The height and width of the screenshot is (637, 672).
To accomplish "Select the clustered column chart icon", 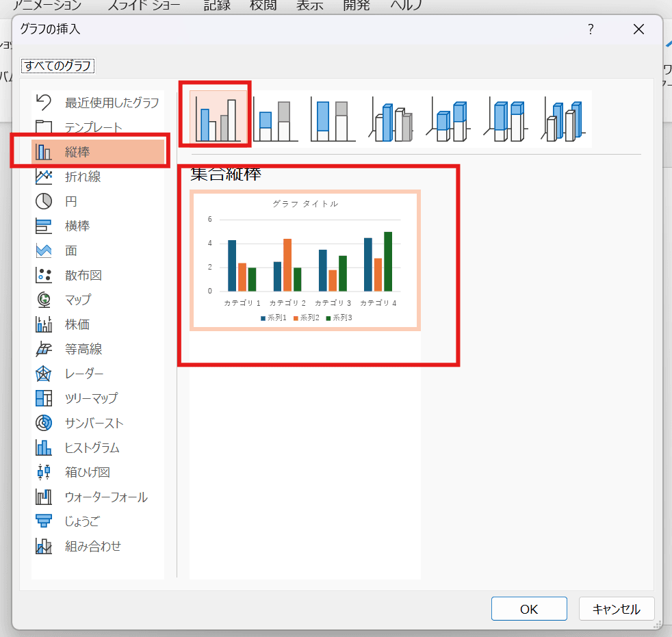I will click(x=218, y=119).
